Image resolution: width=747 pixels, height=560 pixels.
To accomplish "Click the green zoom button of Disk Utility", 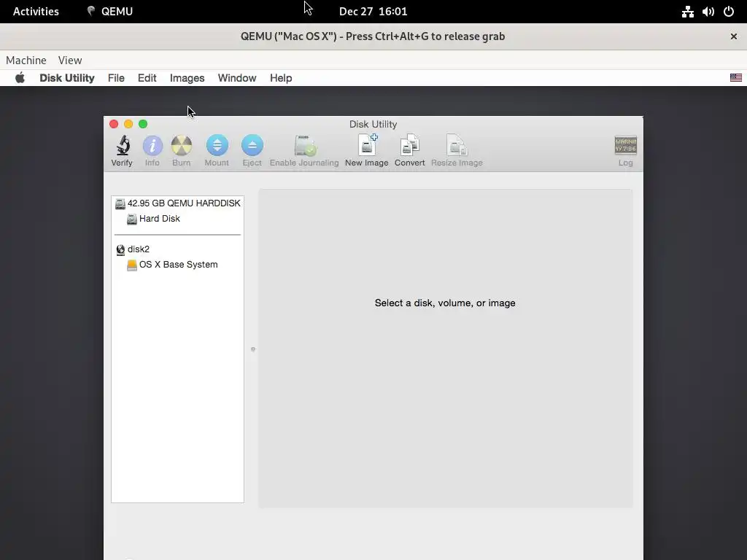I will (143, 124).
